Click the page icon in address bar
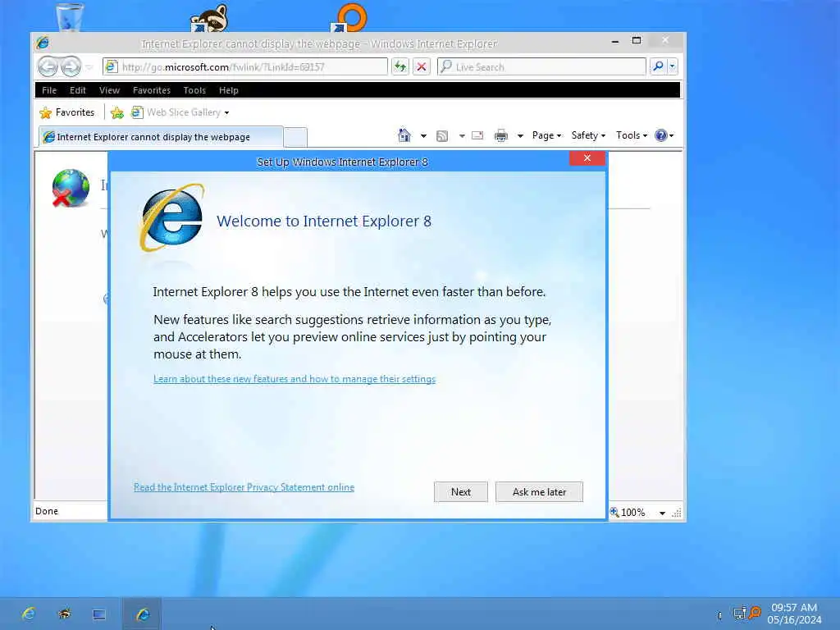Image resolution: width=840 pixels, height=630 pixels. pos(111,66)
